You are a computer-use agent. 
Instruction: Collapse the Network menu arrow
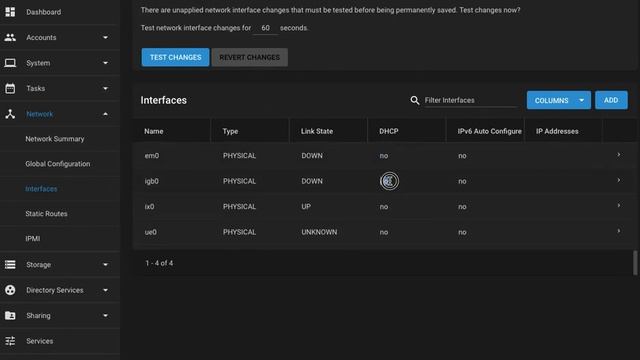[x=105, y=114]
